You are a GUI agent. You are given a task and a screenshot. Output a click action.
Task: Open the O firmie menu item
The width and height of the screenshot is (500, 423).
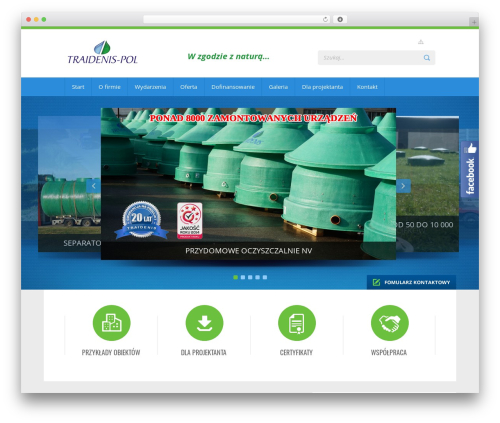tap(110, 87)
